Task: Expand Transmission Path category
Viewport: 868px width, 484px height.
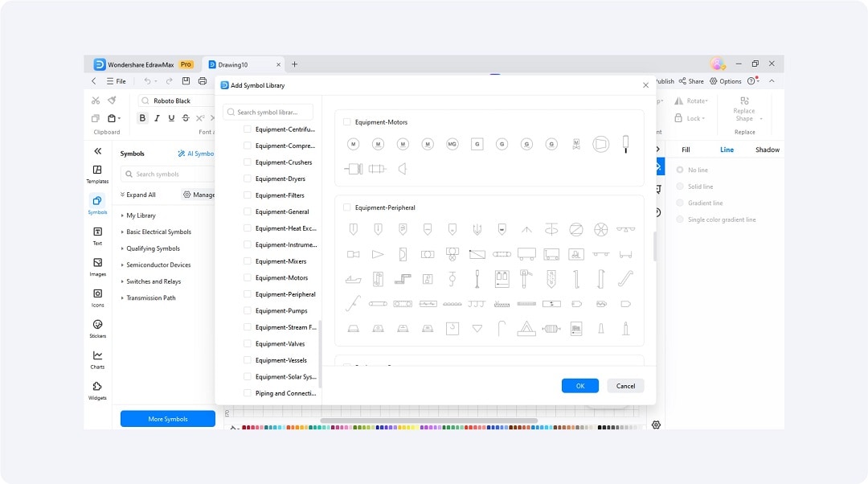Action: 122,298
